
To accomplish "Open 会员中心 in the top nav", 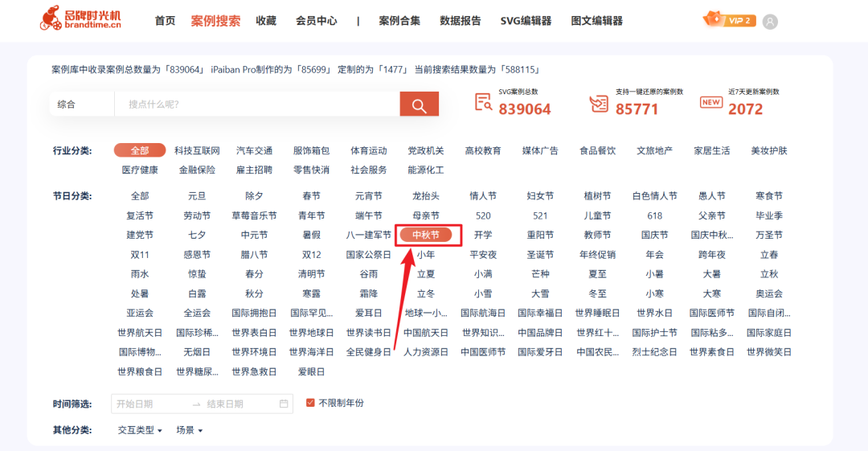I will point(316,21).
